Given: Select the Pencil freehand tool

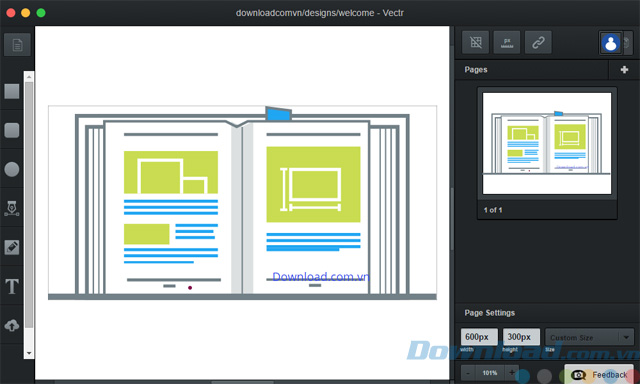Looking at the screenshot, I should point(12,247).
